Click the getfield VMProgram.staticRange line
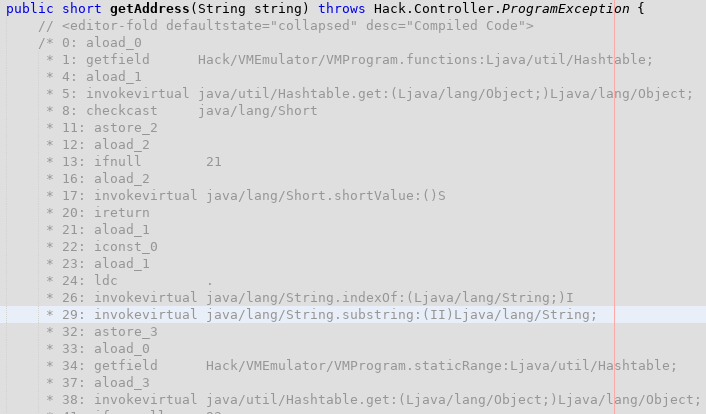This screenshot has height=414, width=706. click(x=362, y=366)
